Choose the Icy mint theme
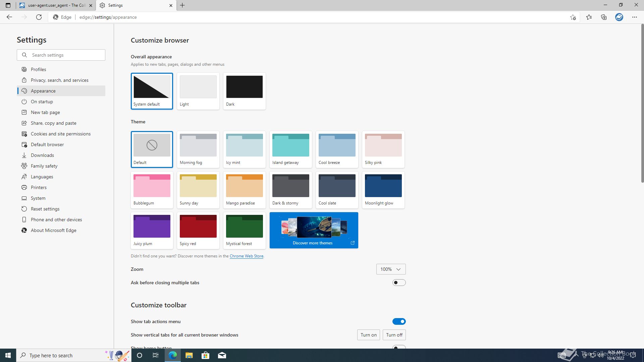The image size is (644, 362). click(245, 149)
